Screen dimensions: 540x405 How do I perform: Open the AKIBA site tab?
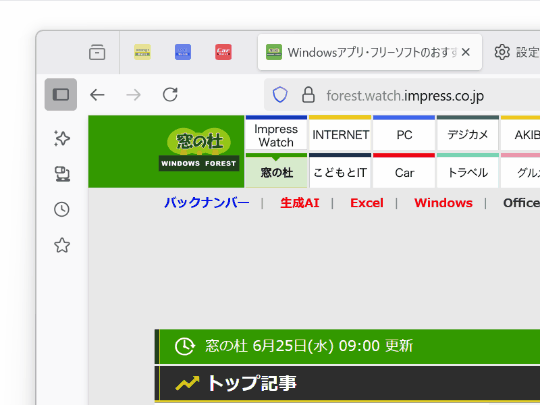point(520,134)
